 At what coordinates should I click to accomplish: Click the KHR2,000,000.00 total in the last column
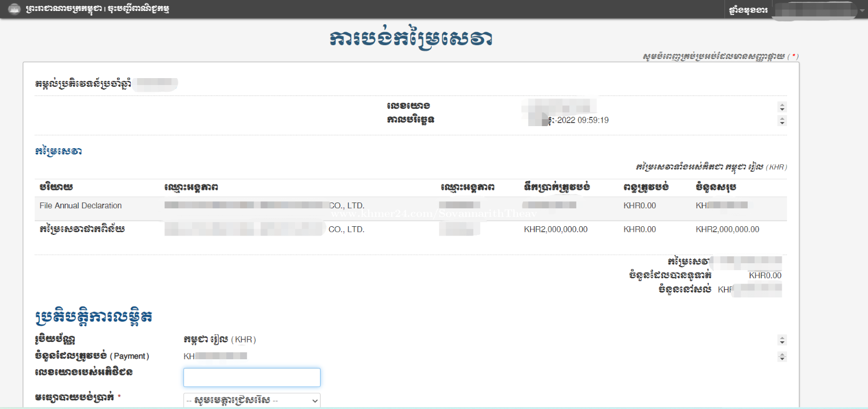pos(727,230)
